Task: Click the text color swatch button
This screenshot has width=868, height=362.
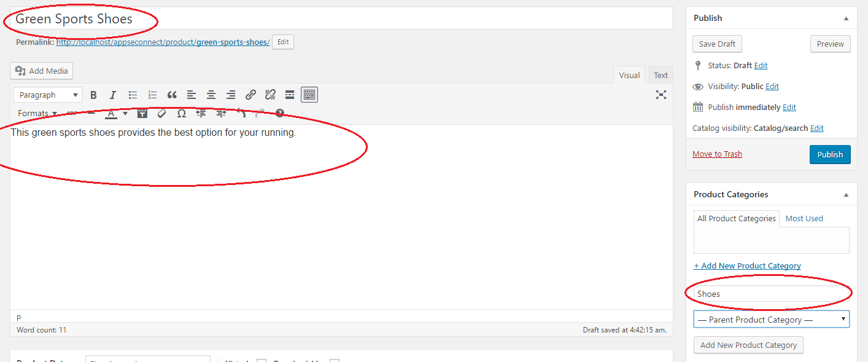Action: click(111, 113)
